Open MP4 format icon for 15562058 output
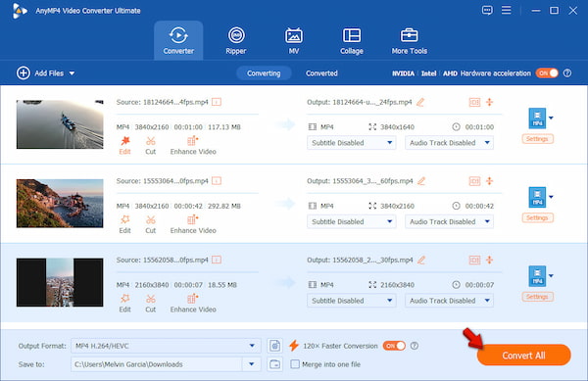Screen dimensions: 588x381 (x=537, y=276)
